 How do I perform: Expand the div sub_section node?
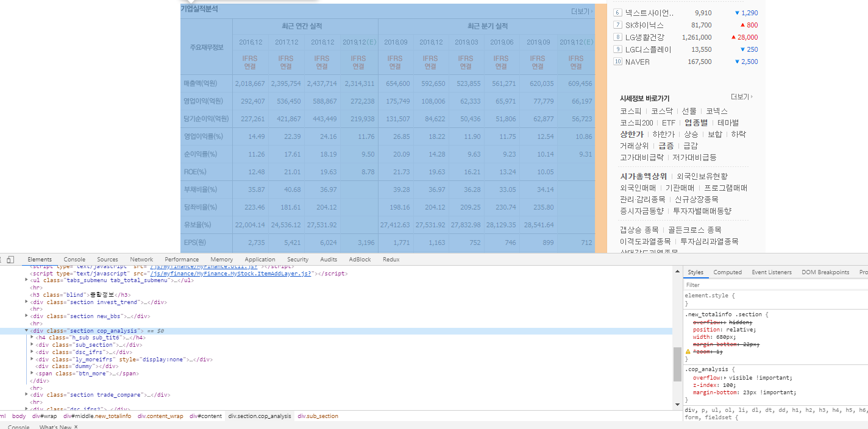(32, 345)
